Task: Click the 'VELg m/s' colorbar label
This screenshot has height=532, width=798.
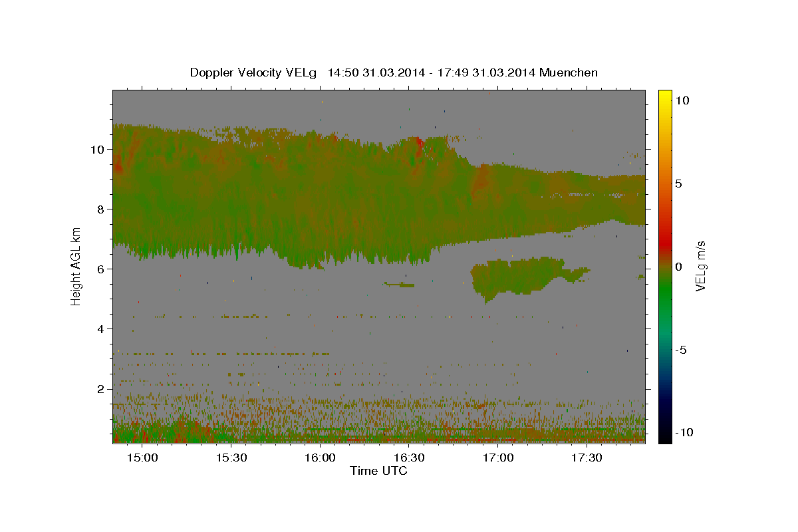Action: 700,265
